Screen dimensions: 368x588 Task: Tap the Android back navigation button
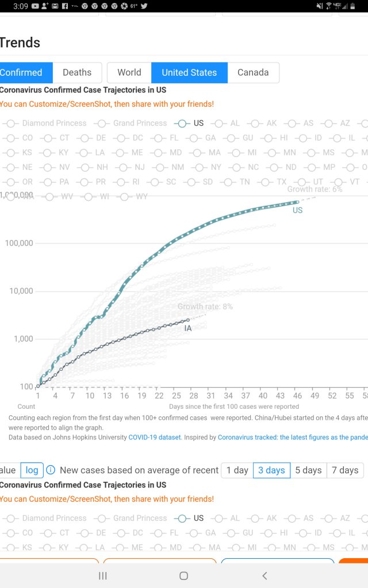pos(264,575)
